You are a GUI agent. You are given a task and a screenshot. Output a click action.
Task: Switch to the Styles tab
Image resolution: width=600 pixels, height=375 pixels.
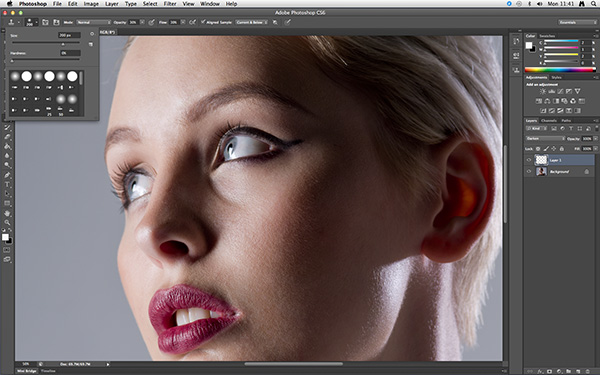(x=556, y=77)
